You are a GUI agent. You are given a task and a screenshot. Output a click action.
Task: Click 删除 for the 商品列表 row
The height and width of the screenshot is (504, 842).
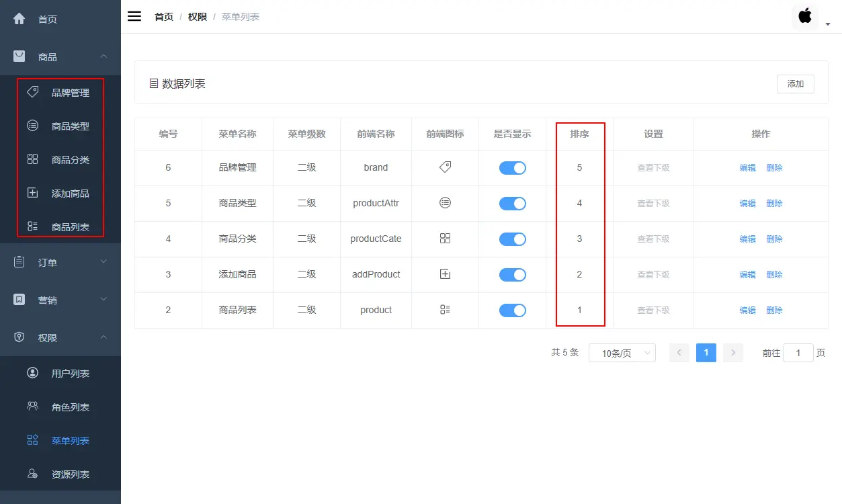(774, 310)
